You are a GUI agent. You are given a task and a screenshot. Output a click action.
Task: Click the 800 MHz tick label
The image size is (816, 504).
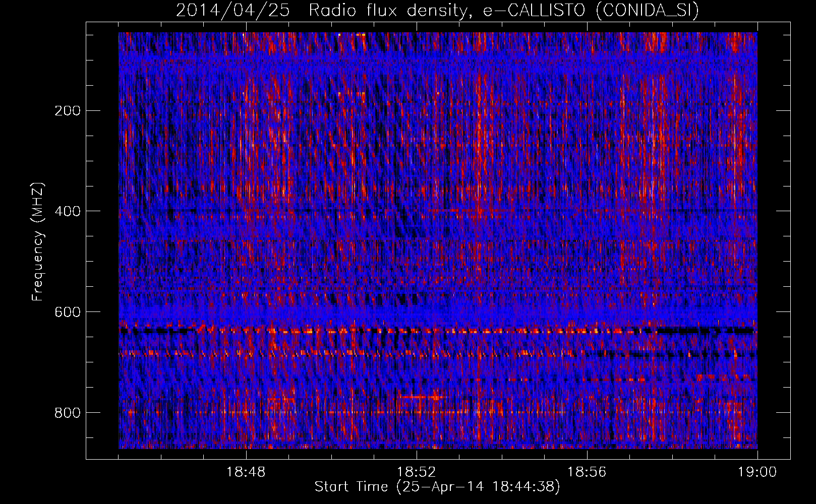67,413
